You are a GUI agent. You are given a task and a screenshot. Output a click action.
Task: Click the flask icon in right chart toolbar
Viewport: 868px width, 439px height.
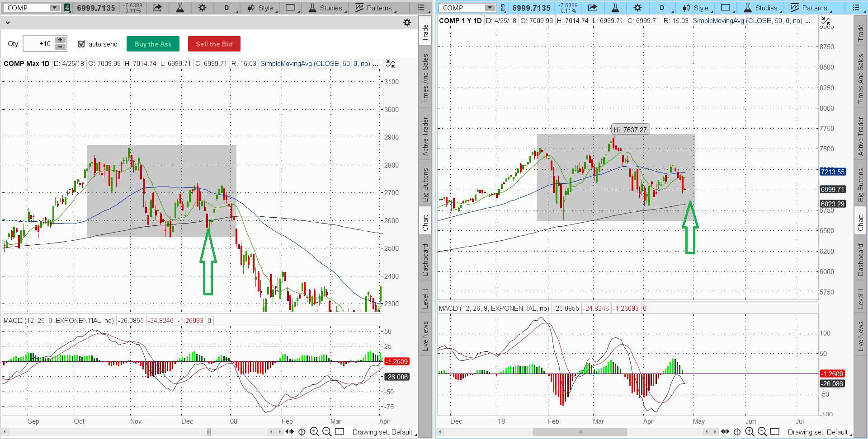pyautogui.click(x=615, y=8)
